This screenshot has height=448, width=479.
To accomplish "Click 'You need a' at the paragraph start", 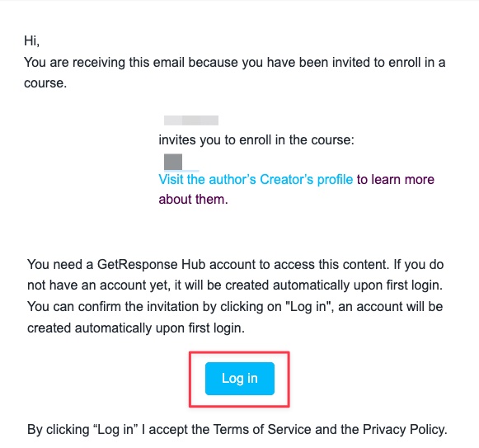I will click(x=60, y=265).
